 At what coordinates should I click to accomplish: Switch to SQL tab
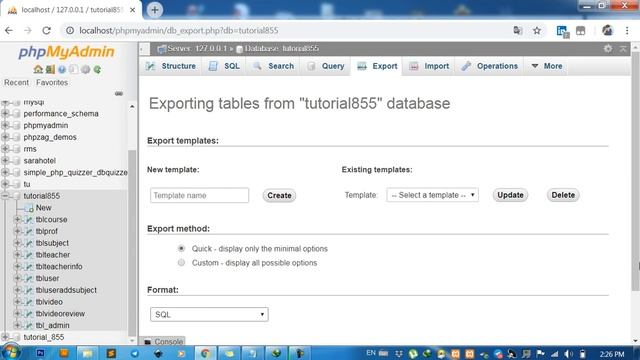[x=224, y=66]
